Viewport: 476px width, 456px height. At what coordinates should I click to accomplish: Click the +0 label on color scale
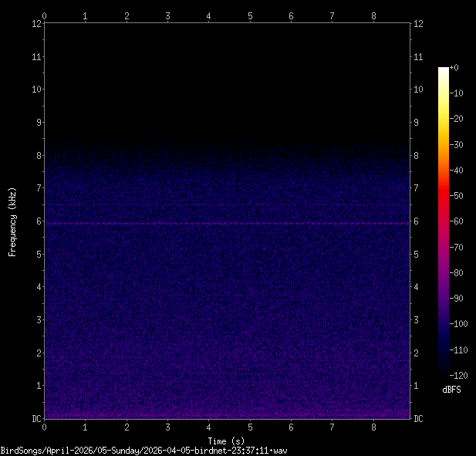point(454,68)
